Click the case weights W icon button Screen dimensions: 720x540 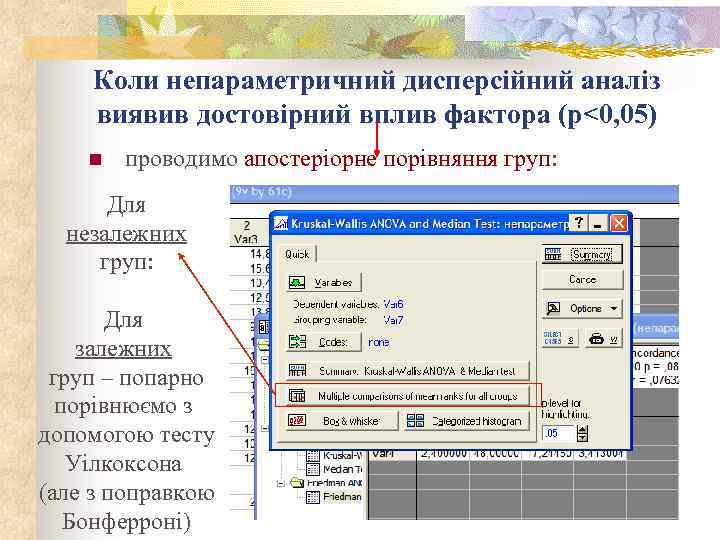tap(604, 338)
